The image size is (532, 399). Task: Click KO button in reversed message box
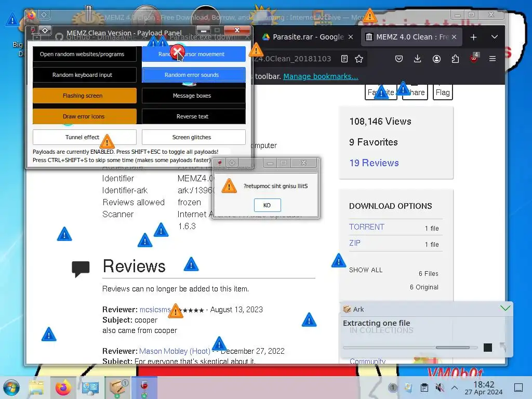pyautogui.click(x=268, y=205)
